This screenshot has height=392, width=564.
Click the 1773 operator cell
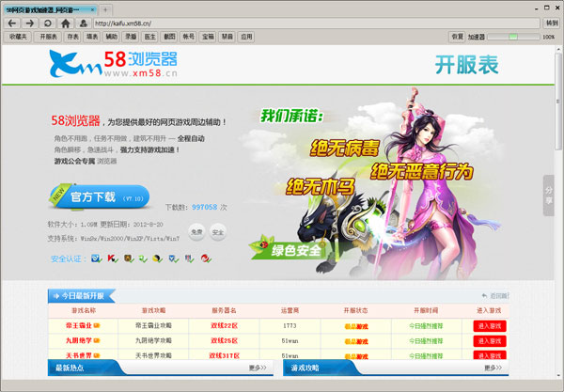point(290,326)
